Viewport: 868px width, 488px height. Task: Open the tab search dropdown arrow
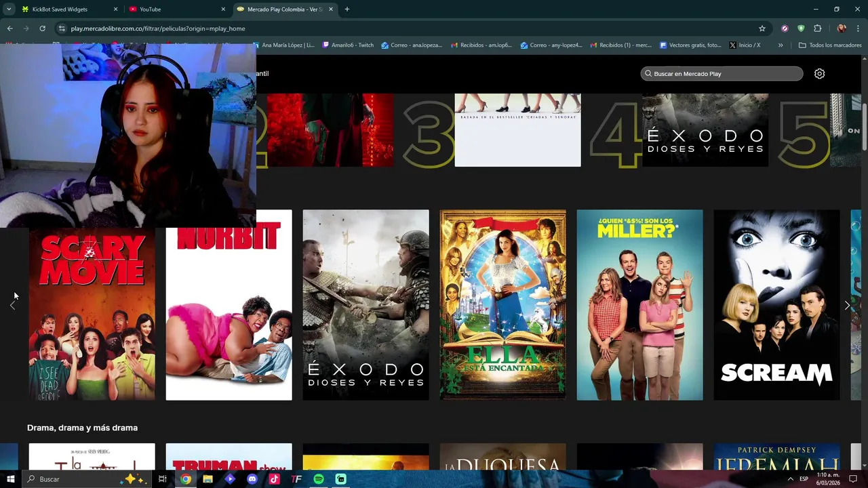click(8, 9)
